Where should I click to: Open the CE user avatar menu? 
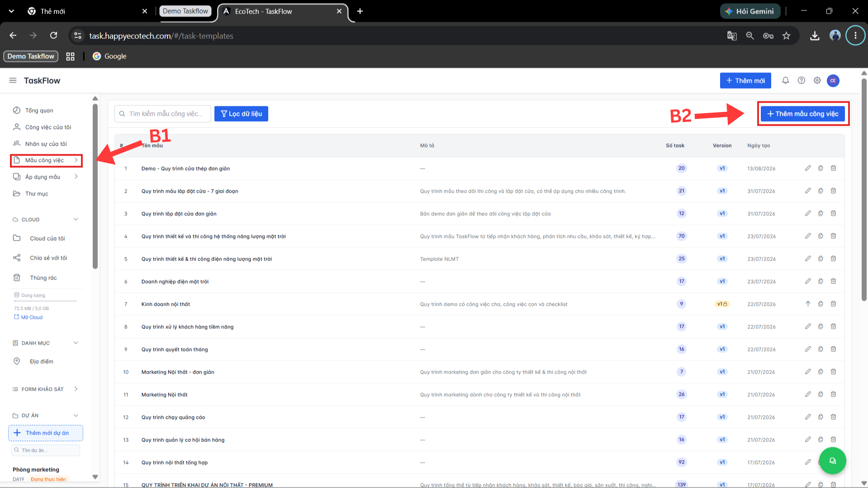[x=833, y=81]
